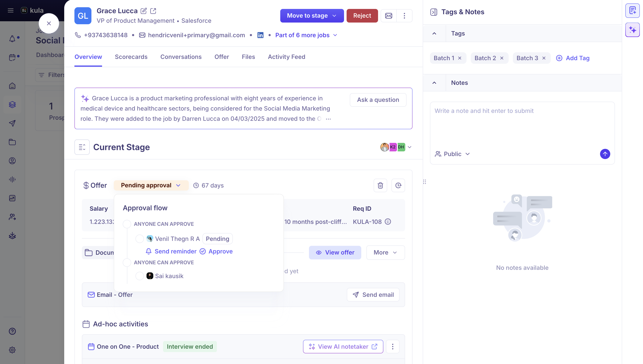
Task: Delete the offer with the trash icon
Action: click(380, 185)
